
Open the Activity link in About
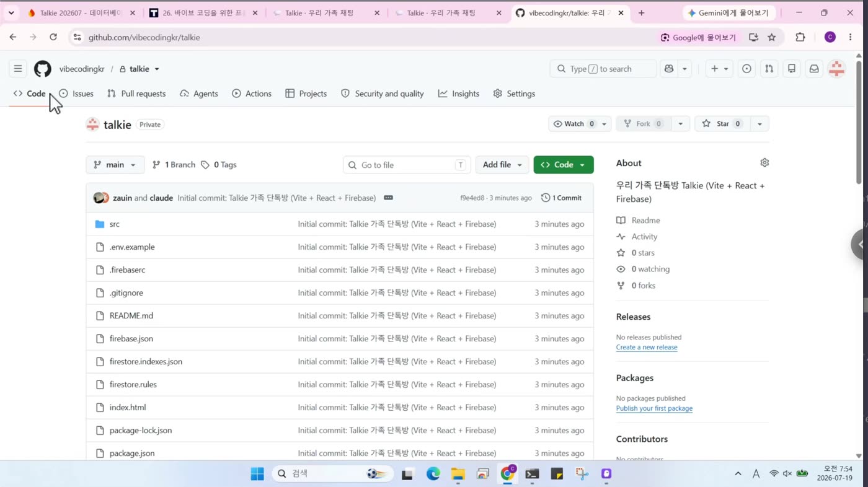(644, 237)
